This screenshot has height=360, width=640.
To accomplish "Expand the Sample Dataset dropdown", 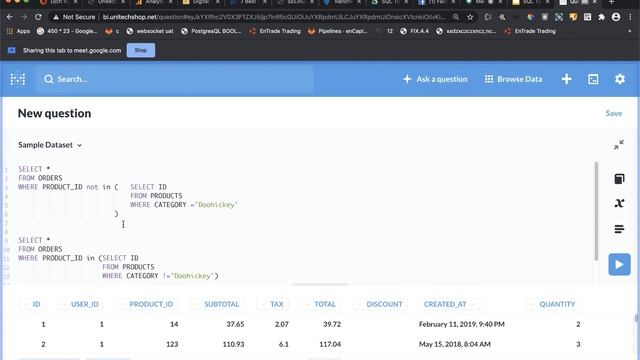I will pyautogui.click(x=50, y=145).
